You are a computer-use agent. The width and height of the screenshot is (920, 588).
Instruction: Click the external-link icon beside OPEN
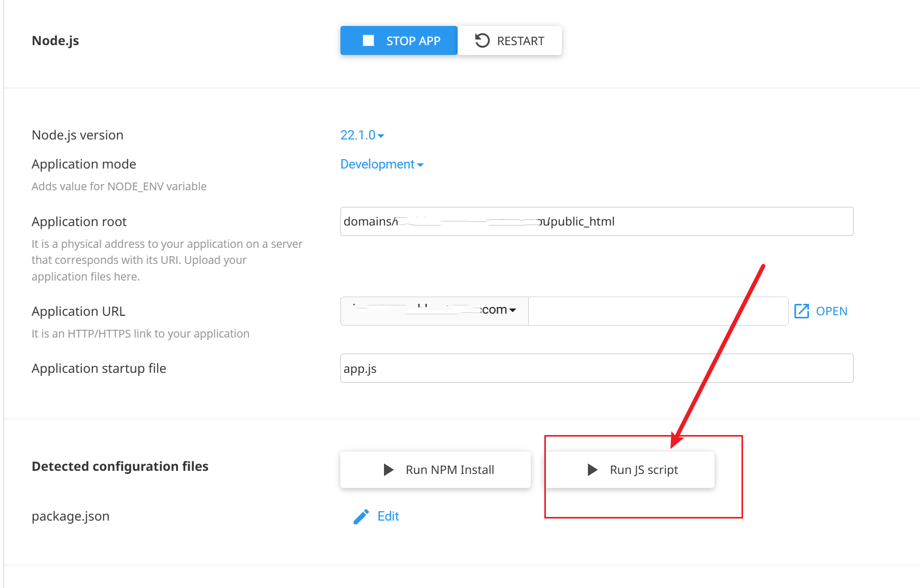click(x=801, y=311)
